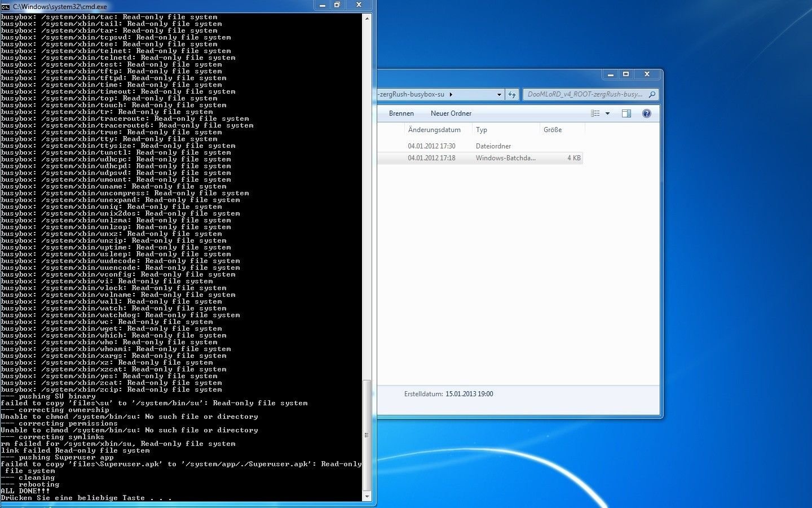Select the Windows-Batchda... file row
This screenshot has width=812, height=508.
pyautogui.click(x=480, y=158)
